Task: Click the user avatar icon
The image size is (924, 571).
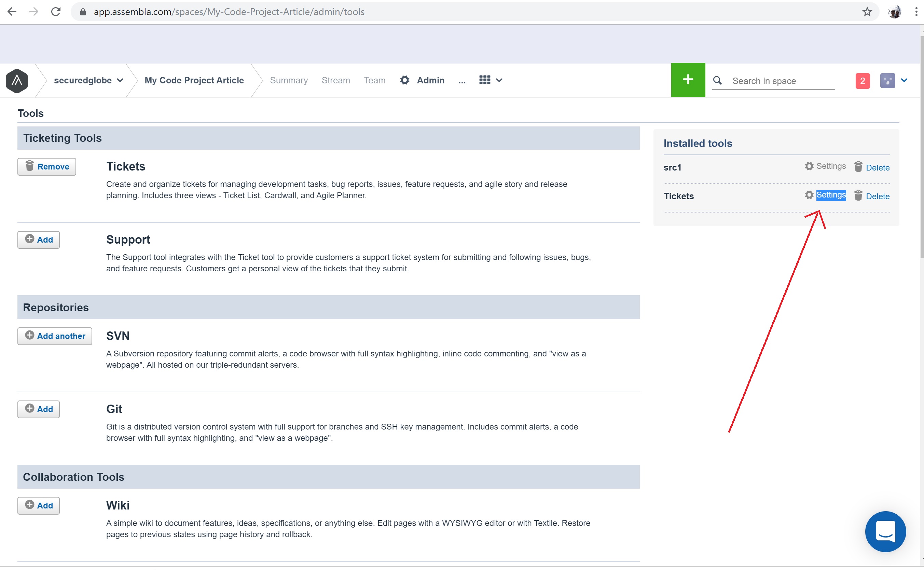Action: coord(887,81)
